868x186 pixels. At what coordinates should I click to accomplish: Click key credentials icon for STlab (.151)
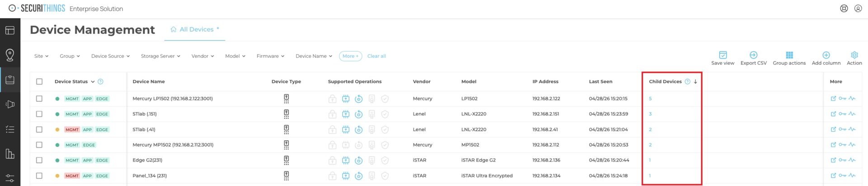point(842,114)
